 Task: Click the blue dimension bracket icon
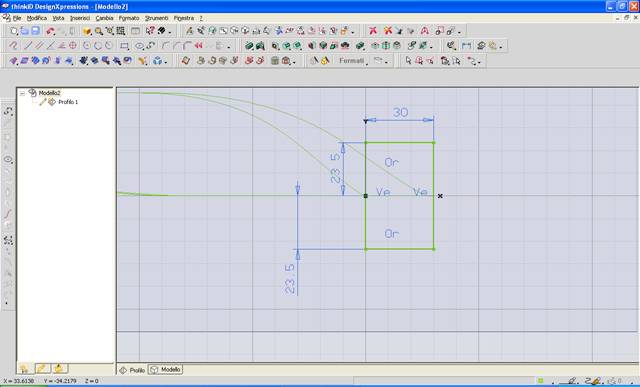coord(467,46)
